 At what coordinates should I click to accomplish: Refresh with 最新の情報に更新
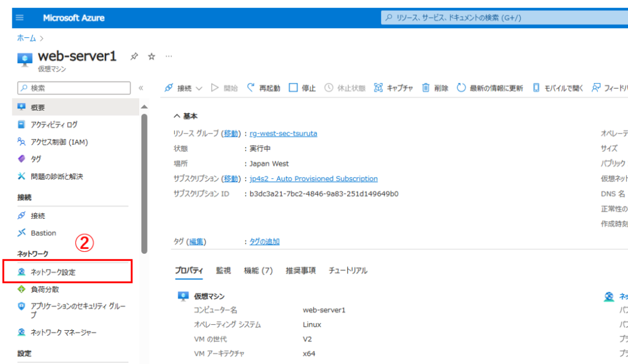click(490, 88)
